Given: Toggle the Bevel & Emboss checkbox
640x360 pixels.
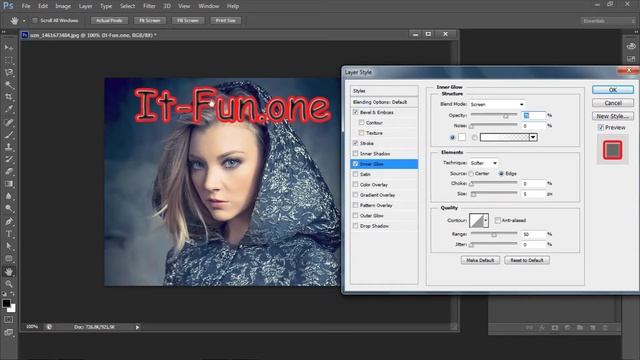Looking at the screenshot, I should (356, 112).
